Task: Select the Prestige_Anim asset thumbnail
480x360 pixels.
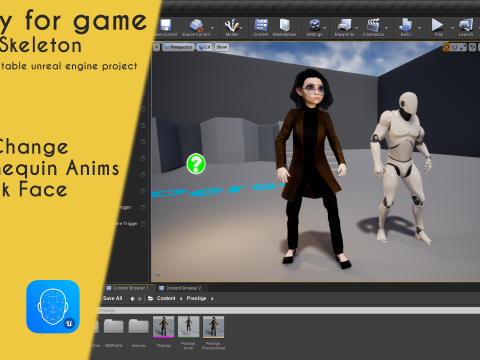Action: (188, 327)
